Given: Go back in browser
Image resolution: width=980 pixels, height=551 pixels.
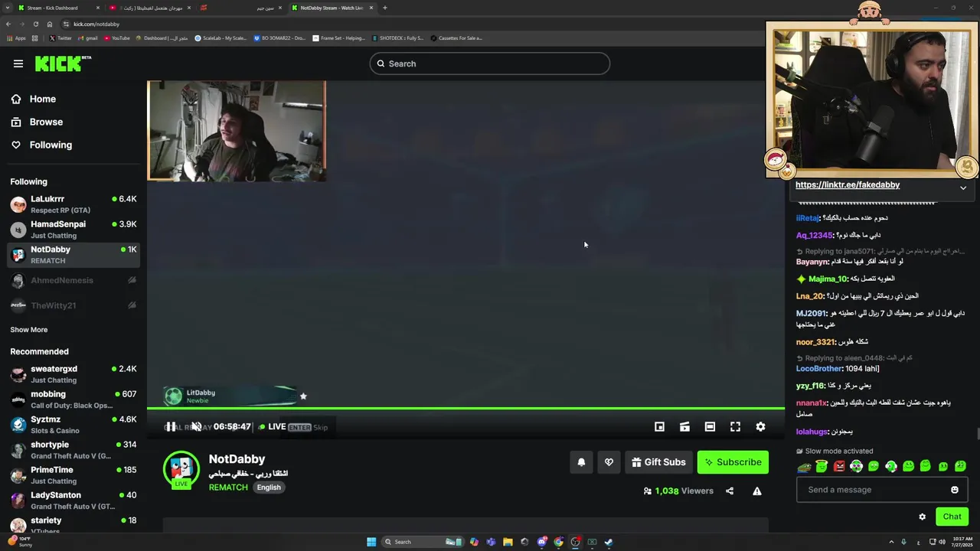Looking at the screenshot, I should pyautogui.click(x=8, y=24).
